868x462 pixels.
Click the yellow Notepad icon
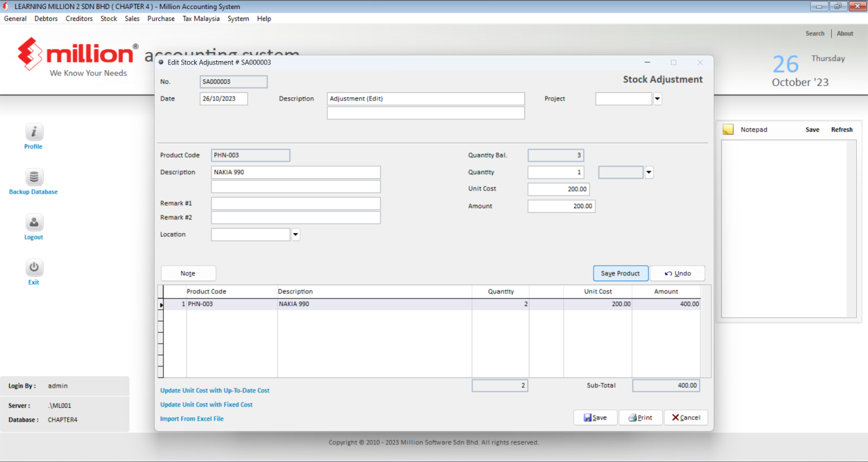[x=728, y=129]
